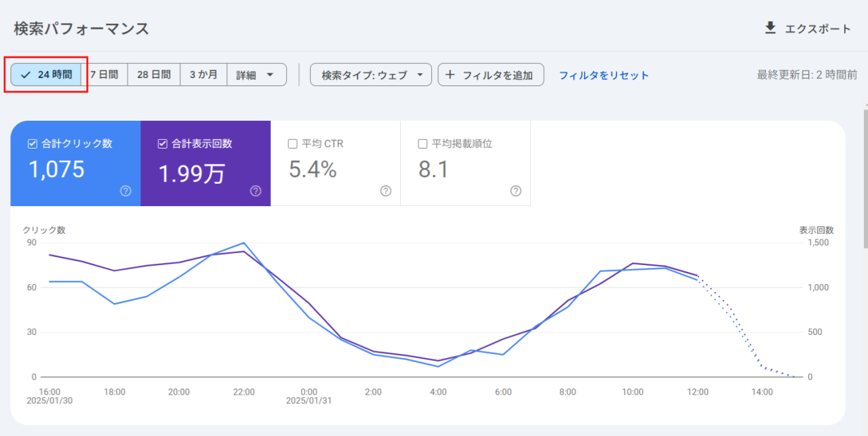This screenshot has height=436, width=868.
Task: Click the 22:00 peak on the chart
Action: 243,243
